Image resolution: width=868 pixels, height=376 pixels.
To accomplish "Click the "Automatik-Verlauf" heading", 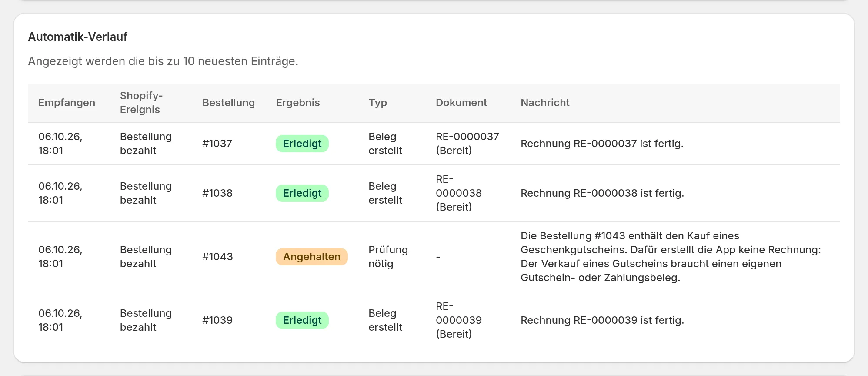I will tap(78, 37).
